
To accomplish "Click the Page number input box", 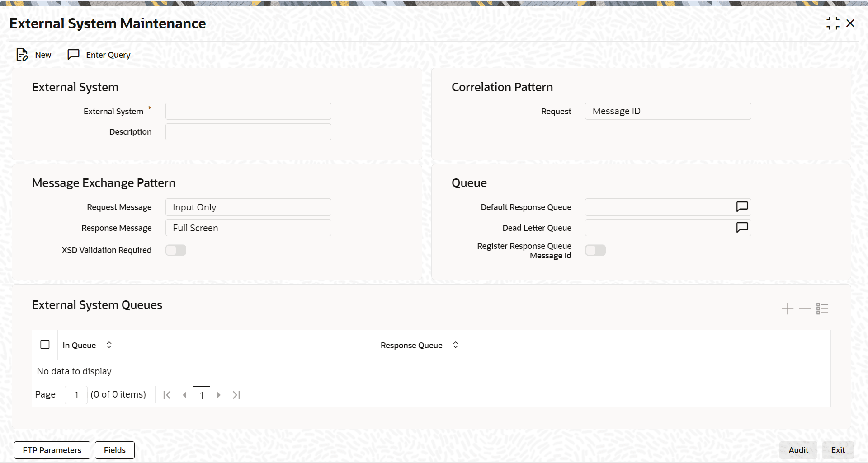I will 76,395.
